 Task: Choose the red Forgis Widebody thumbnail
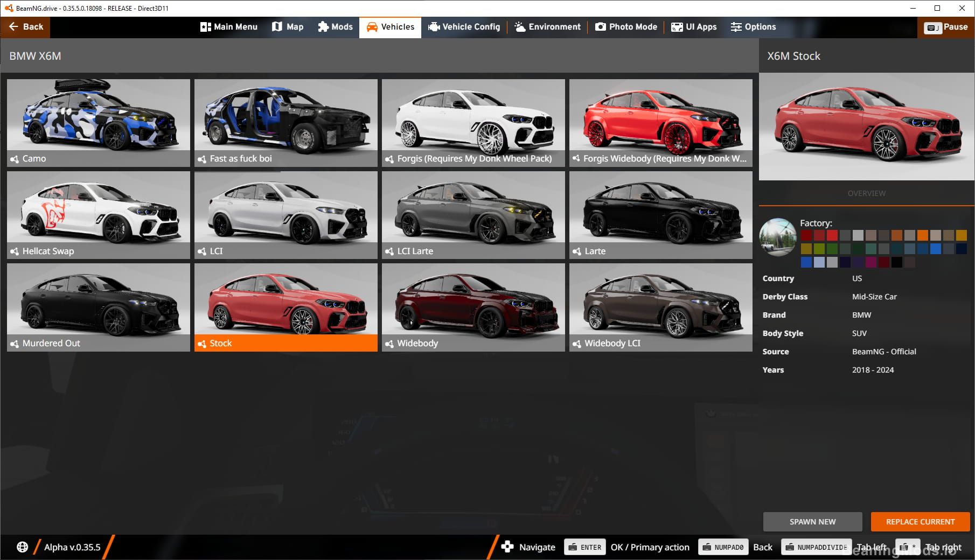point(661,123)
